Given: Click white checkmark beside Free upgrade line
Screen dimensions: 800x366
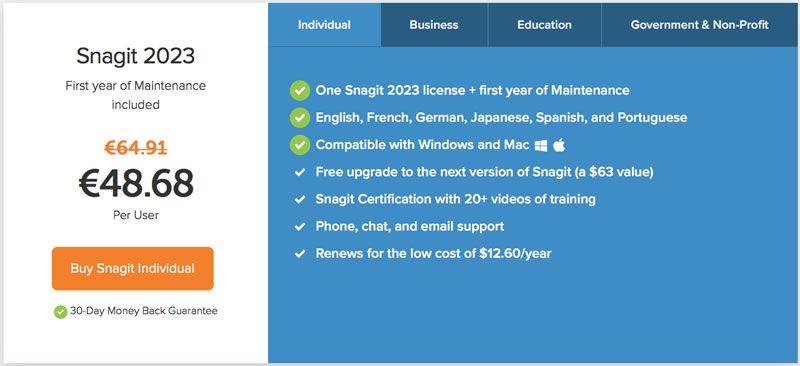Looking at the screenshot, I should tap(299, 173).
